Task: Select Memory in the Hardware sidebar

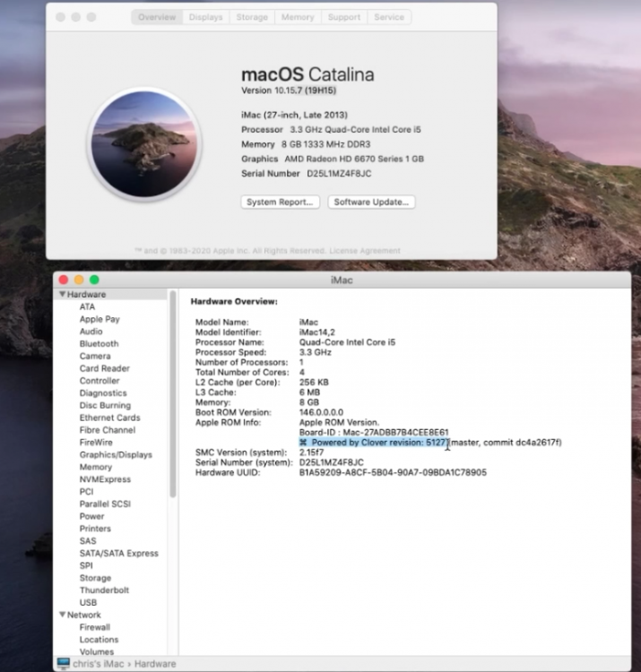Action: click(96, 467)
